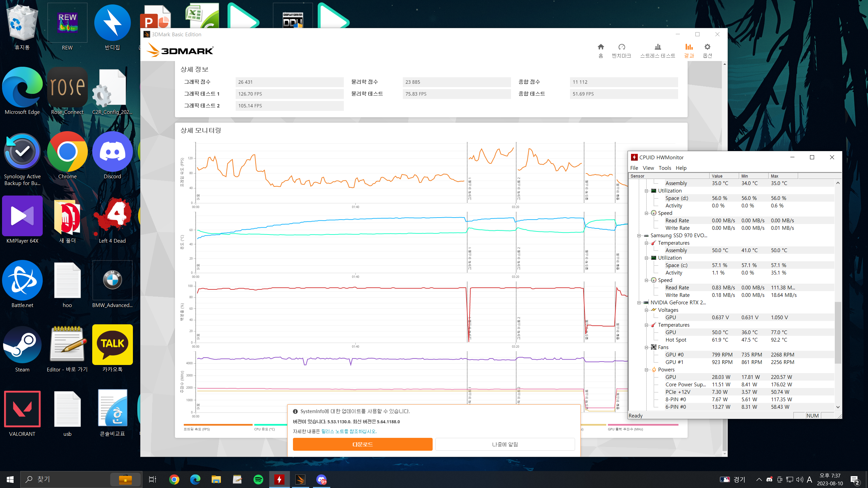Collapse the Samsung SSD 970 EVO node
The width and height of the screenshot is (868, 488).
639,236
